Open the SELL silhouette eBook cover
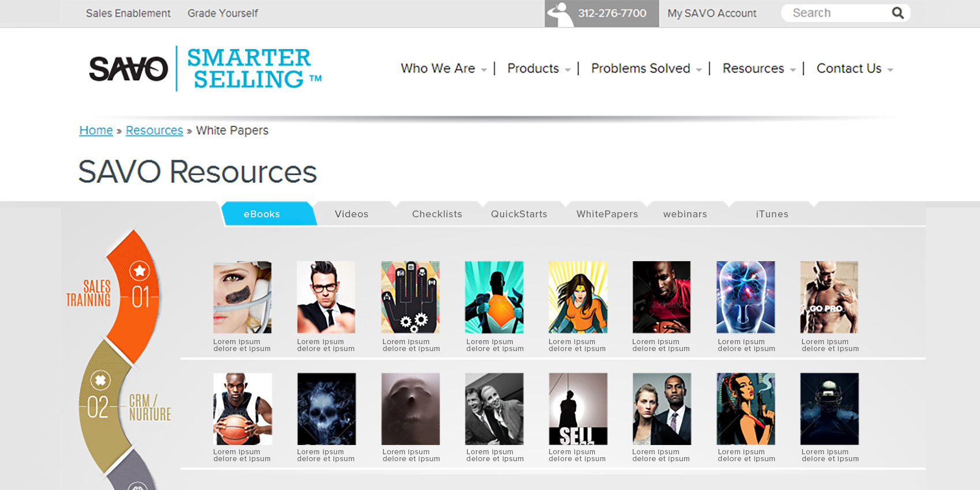This screenshot has height=490, width=980. (x=577, y=409)
